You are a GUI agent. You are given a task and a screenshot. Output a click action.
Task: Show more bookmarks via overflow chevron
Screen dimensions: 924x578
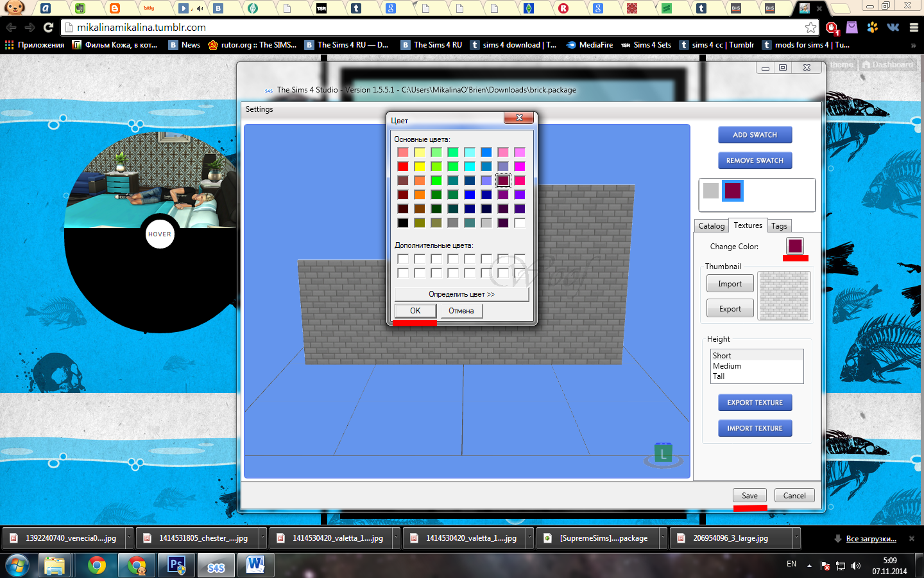(913, 46)
